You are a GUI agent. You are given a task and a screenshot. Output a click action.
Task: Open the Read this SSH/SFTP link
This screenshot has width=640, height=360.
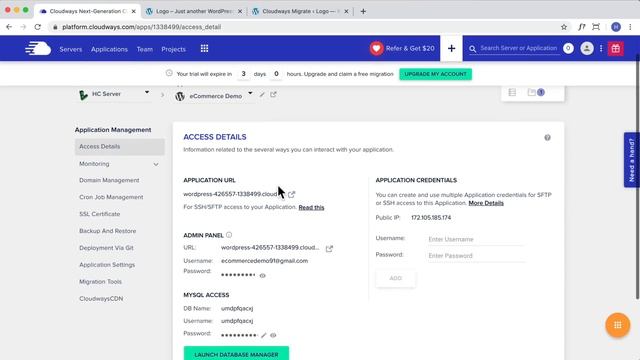[311, 207]
